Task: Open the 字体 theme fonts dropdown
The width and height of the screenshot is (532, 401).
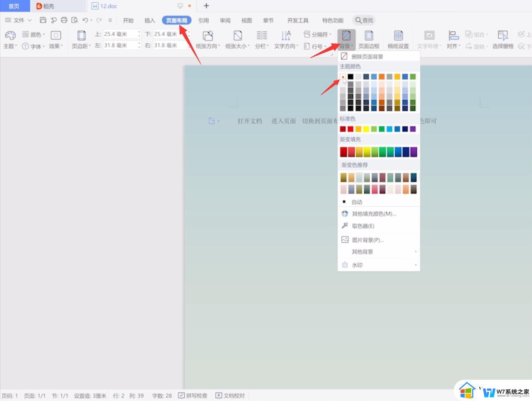Action: (33, 46)
